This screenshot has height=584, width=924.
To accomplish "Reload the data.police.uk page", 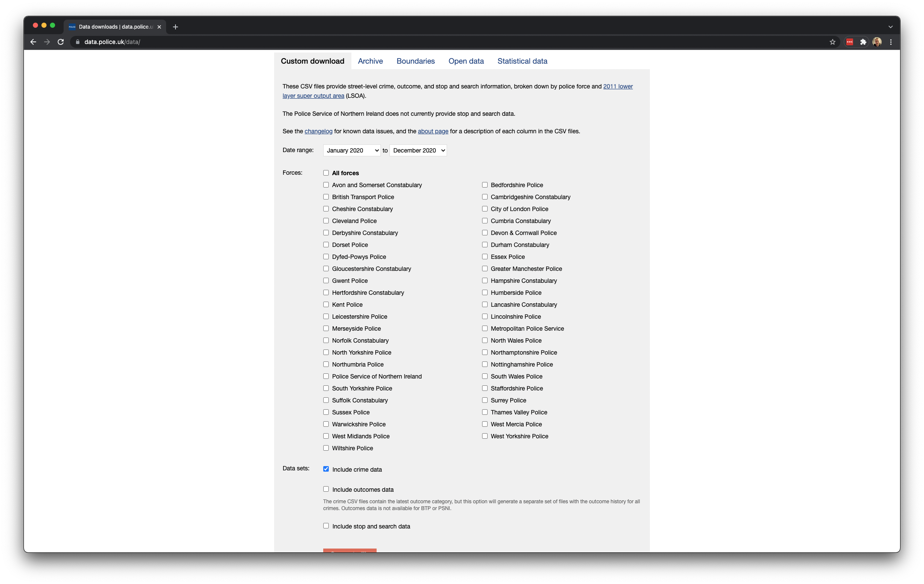I will (61, 42).
